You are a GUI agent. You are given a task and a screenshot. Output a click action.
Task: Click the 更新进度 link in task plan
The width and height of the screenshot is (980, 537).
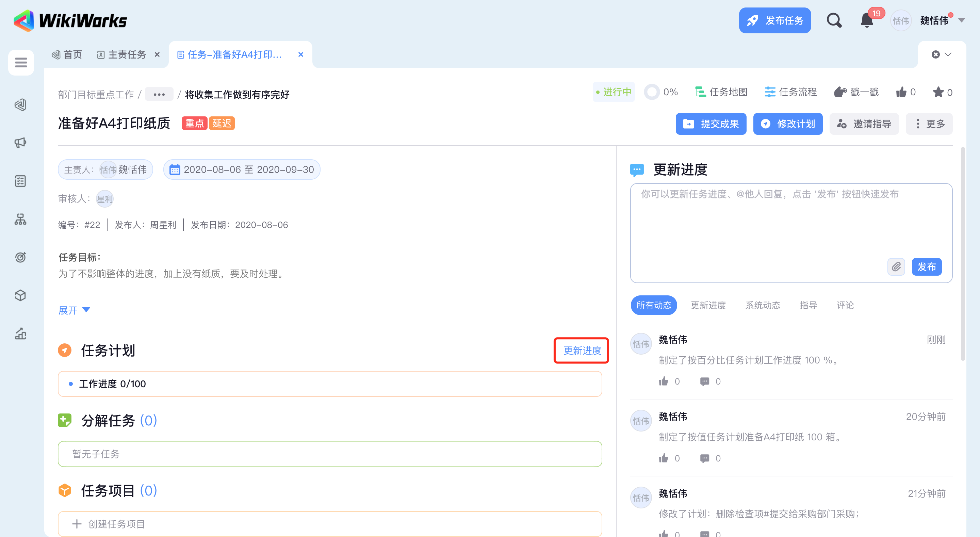pos(582,351)
